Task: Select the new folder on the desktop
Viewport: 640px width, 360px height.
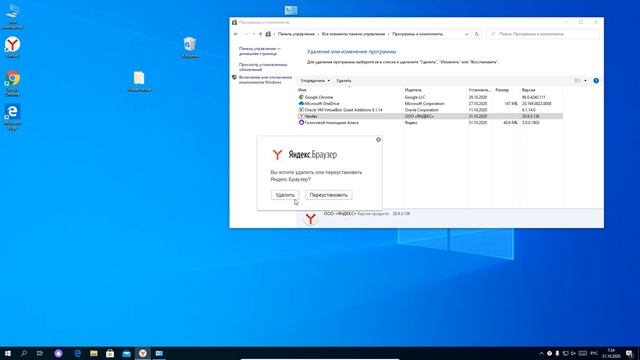Action: (x=139, y=81)
